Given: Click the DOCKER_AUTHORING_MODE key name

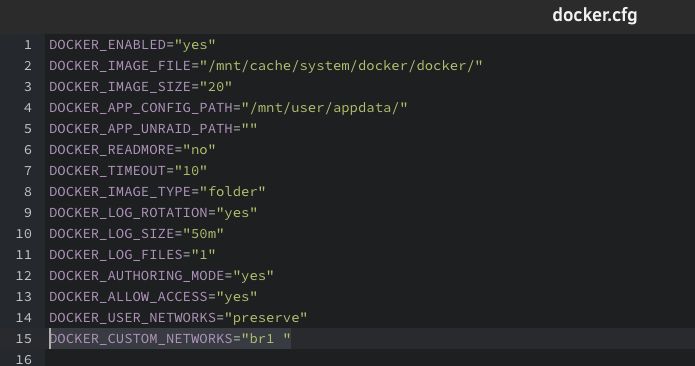Looking at the screenshot, I should pos(137,276).
